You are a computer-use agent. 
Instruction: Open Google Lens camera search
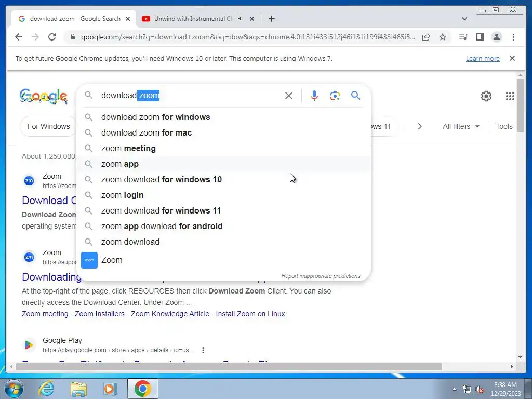pyautogui.click(x=335, y=96)
